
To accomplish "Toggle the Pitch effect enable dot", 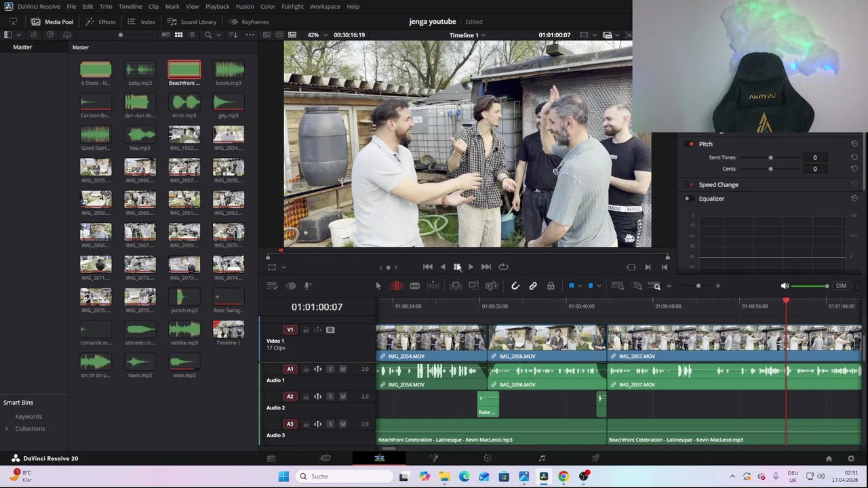I will tap(691, 144).
